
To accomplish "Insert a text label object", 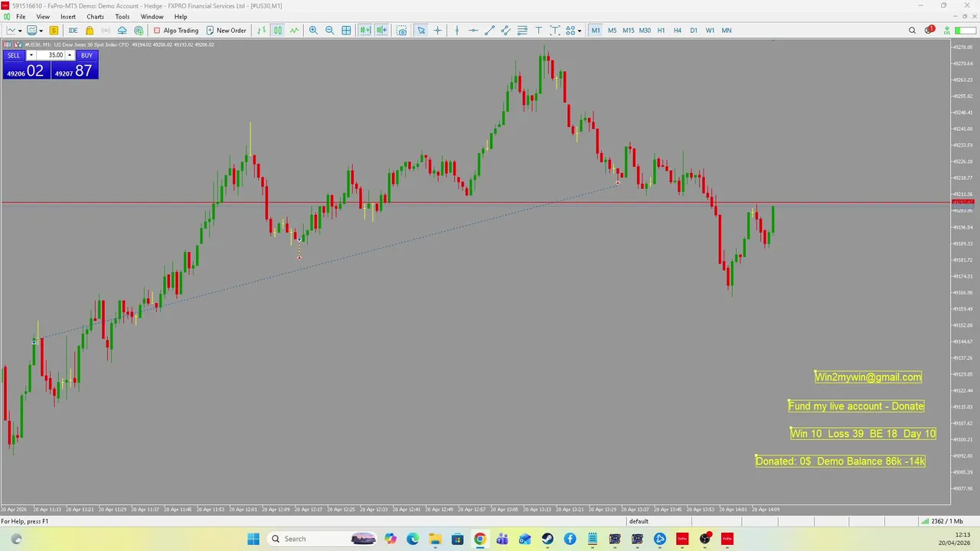I will [x=555, y=31].
